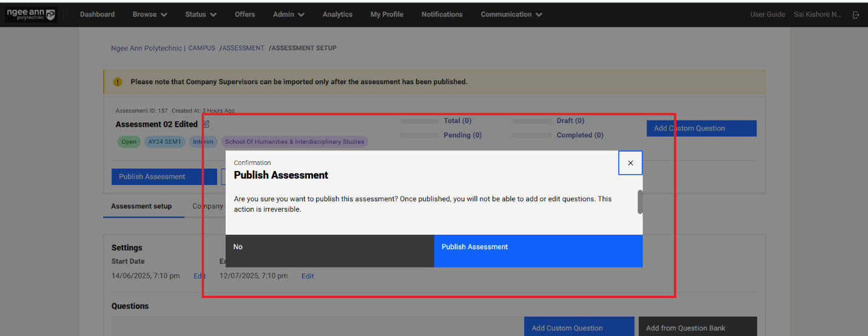Click the dialog's vertical scrollbar thumb
Viewport: 868px width, 336px height.
[x=640, y=202]
